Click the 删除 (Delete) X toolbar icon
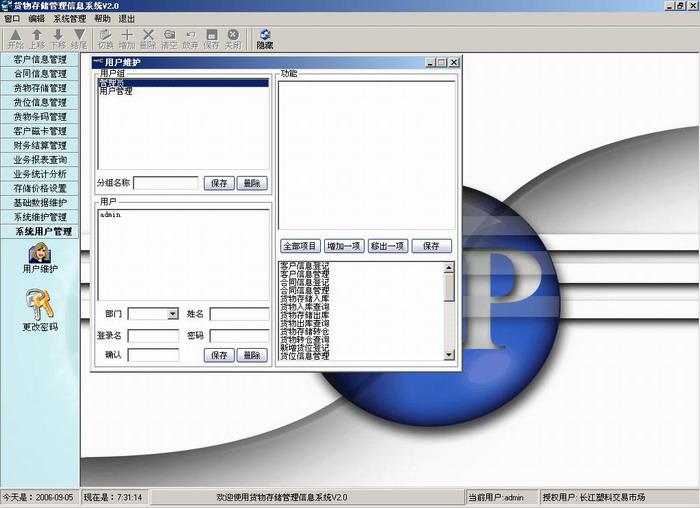The height and width of the screenshot is (508, 700). click(x=148, y=38)
